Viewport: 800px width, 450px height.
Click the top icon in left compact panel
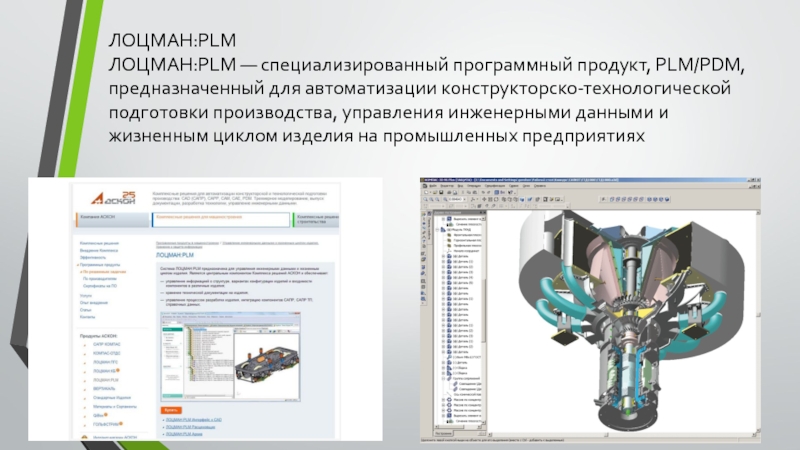click(x=424, y=215)
